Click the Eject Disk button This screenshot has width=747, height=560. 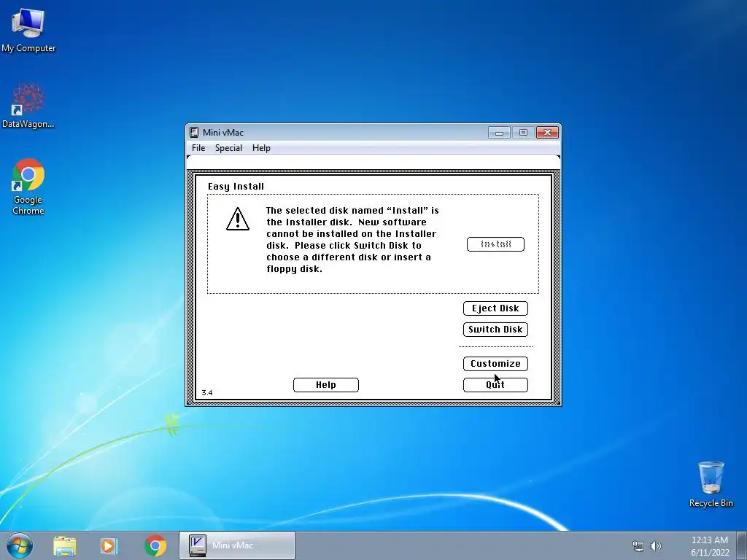tap(495, 308)
